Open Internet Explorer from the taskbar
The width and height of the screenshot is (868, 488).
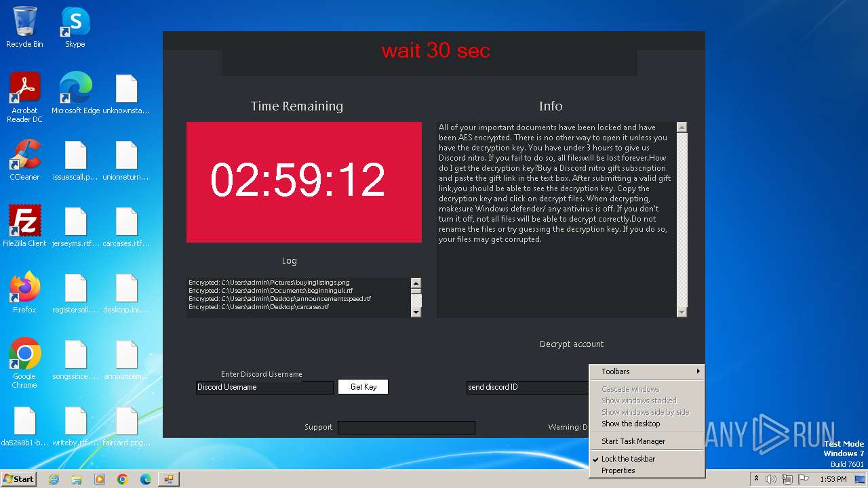pyautogui.click(x=54, y=479)
